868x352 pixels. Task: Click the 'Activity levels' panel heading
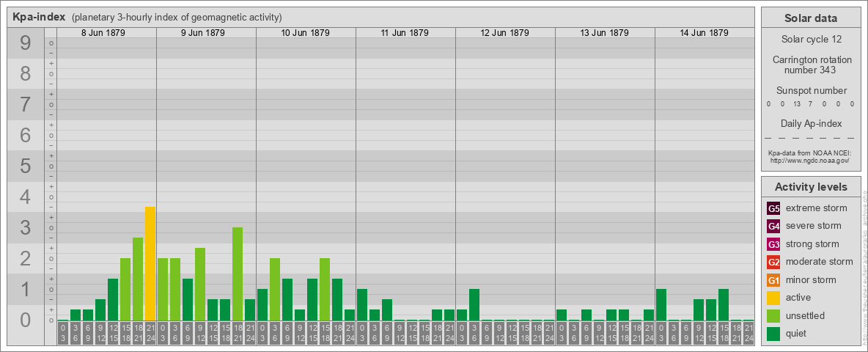pos(811,187)
